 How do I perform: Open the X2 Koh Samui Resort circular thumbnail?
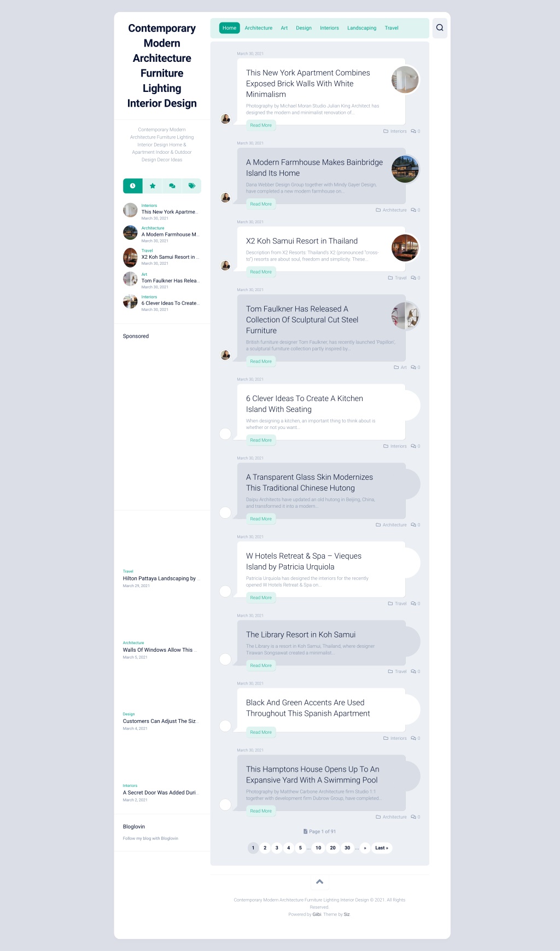(406, 248)
